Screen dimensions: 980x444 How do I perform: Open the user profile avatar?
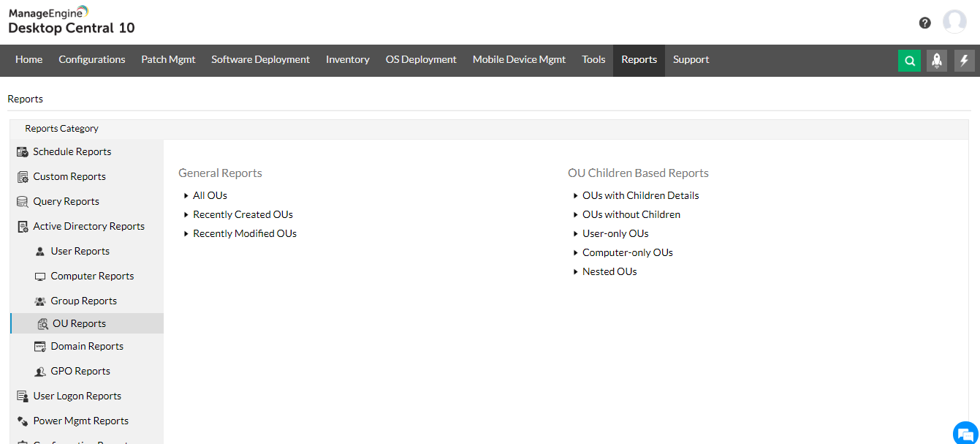tap(954, 22)
